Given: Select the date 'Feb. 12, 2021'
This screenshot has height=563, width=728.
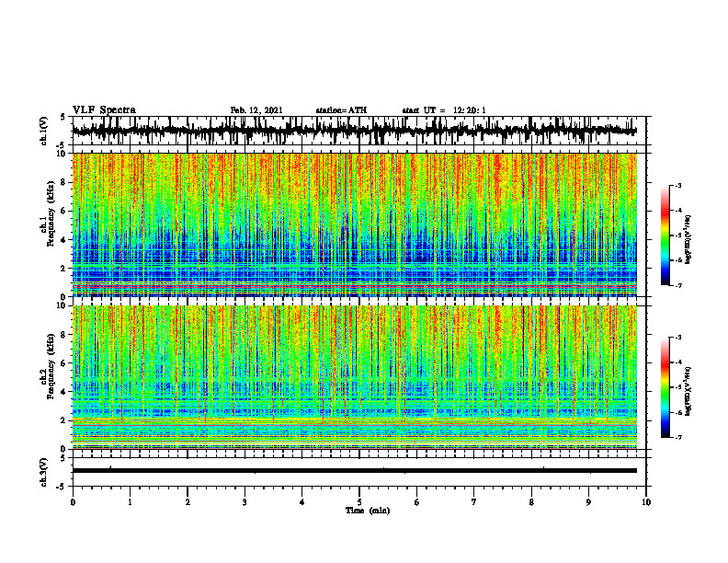Looking at the screenshot, I should coord(256,110).
